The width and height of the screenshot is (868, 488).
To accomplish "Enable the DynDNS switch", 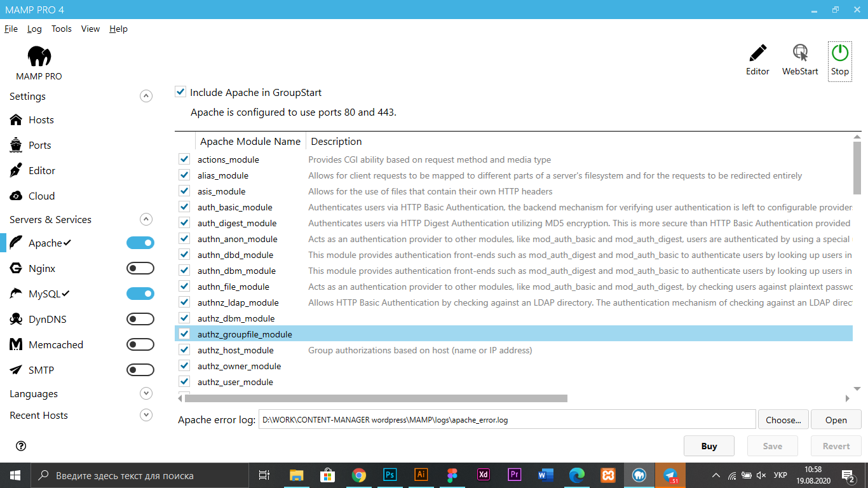I will click(x=140, y=319).
